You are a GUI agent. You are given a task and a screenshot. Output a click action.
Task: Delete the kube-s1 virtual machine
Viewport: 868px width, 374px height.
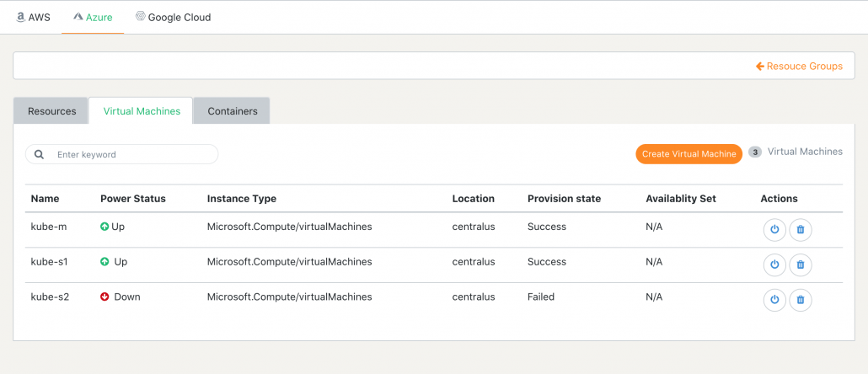point(800,265)
